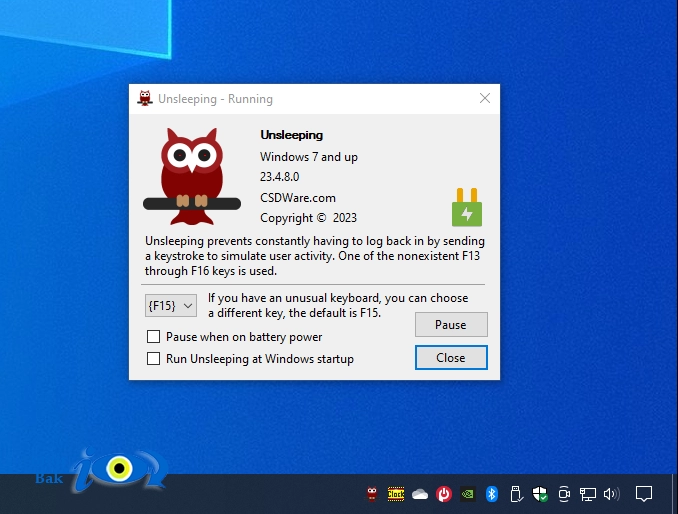The width and height of the screenshot is (678, 514).
Task: Enable Pause when on battery power
Action: pos(154,336)
